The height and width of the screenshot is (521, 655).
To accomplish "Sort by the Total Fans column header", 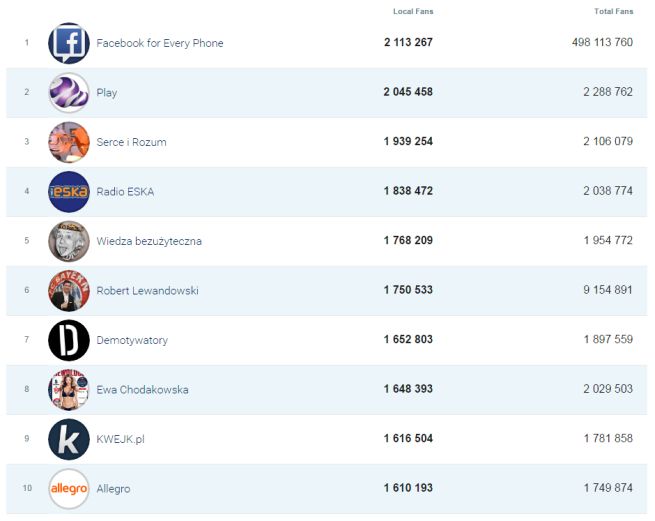I will (x=613, y=11).
